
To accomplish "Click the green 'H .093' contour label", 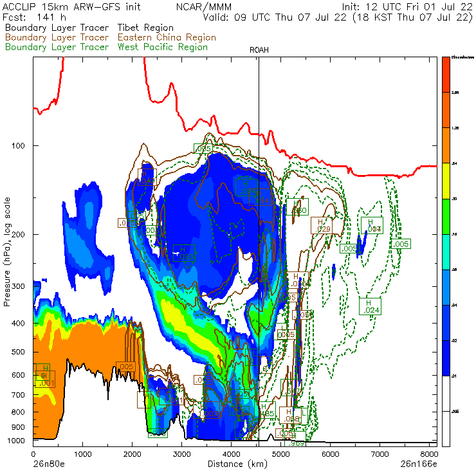I will (x=184, y=253).
